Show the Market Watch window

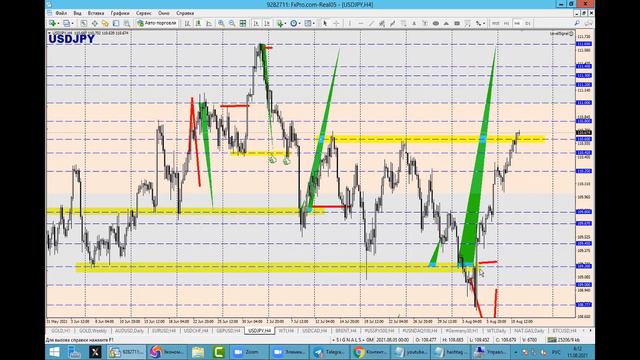84,23
